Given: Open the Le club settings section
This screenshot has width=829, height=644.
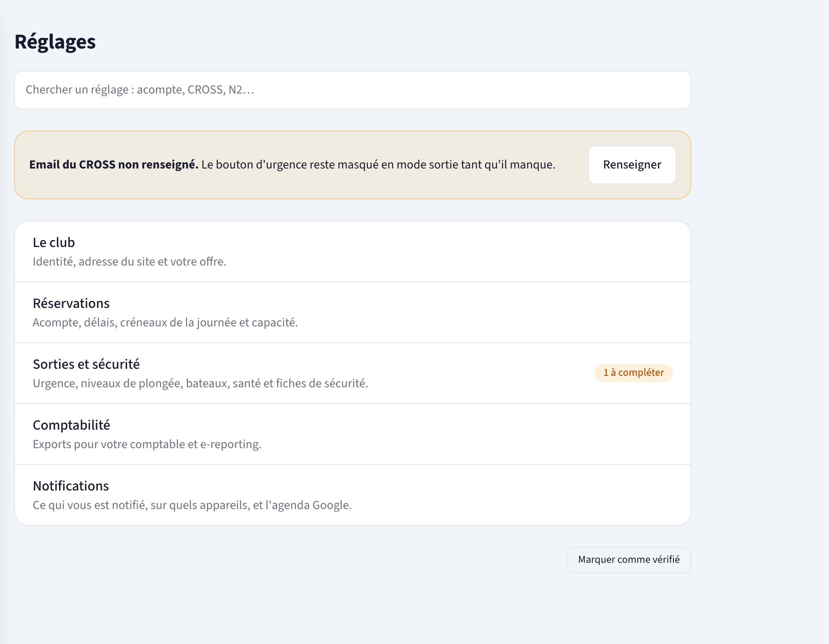Looking at the screenshot, I should click(352, 251).
